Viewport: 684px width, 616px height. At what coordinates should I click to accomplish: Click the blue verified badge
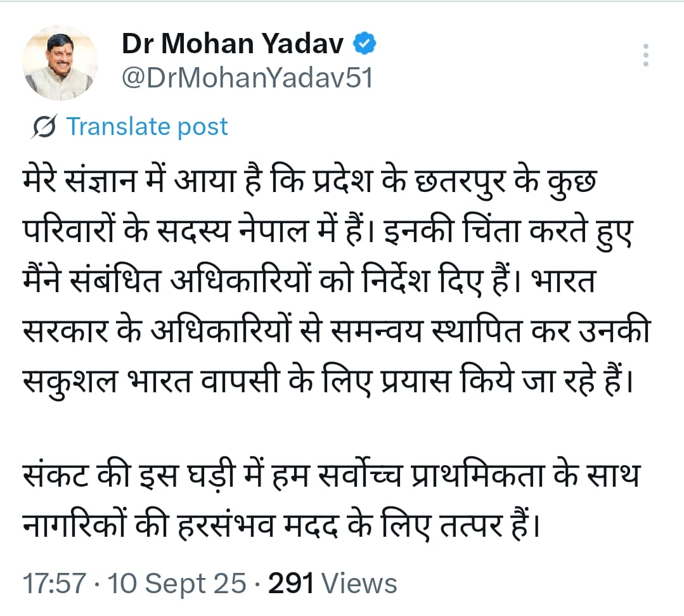click(365, 44)
